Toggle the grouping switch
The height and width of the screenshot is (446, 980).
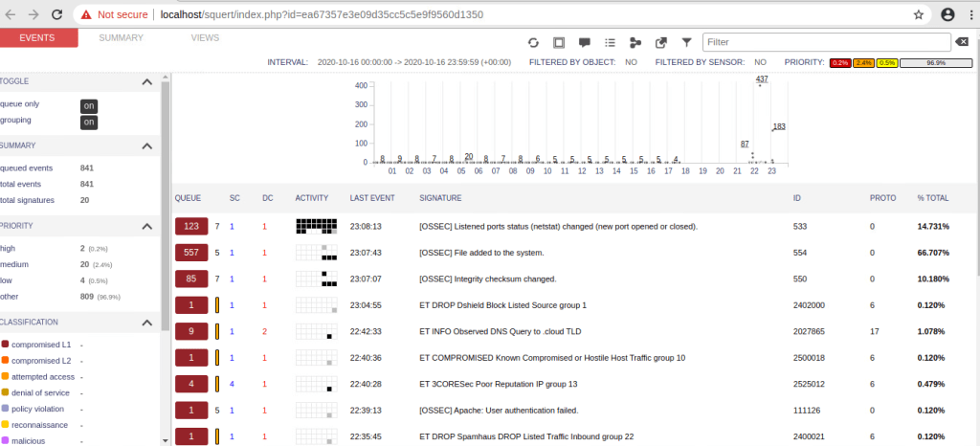point(88,122)
